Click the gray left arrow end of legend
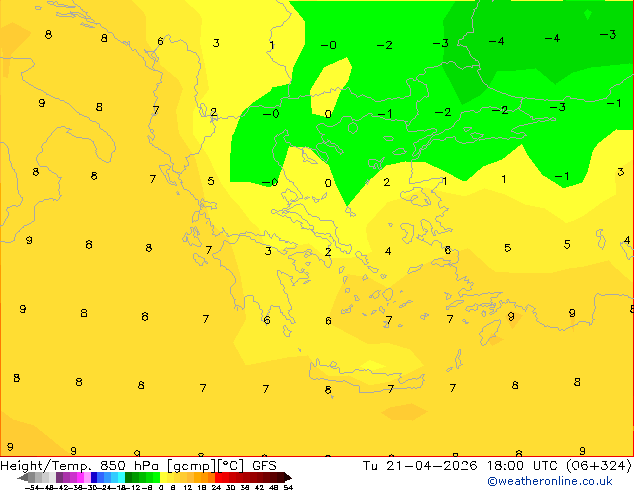The width and height of the screenshot is (634, 490). [x=23, y=477]
